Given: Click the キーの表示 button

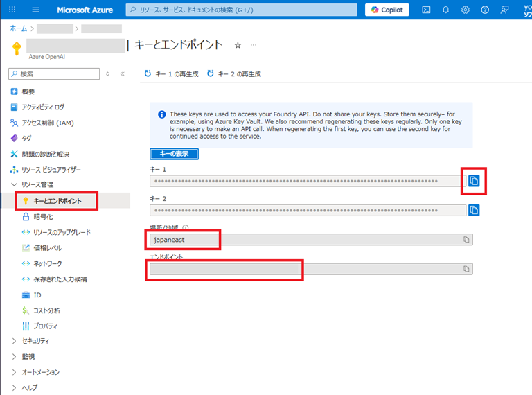Looking at the screenshot, I should coord(174,154).
